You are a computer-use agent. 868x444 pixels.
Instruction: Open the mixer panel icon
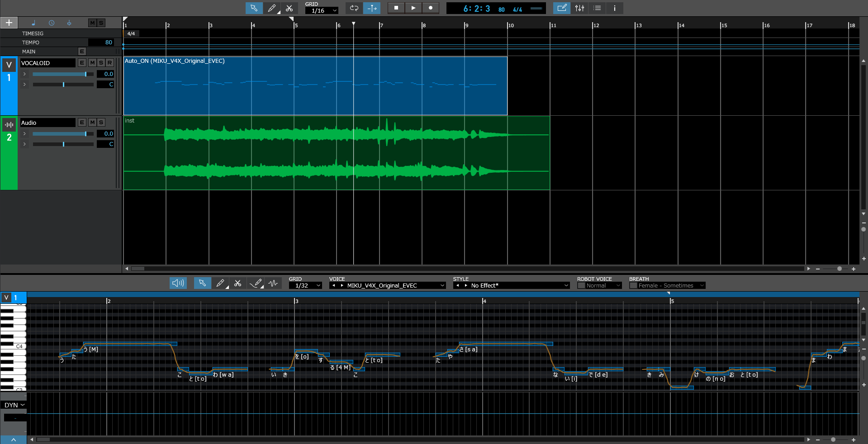coord(579,8)
